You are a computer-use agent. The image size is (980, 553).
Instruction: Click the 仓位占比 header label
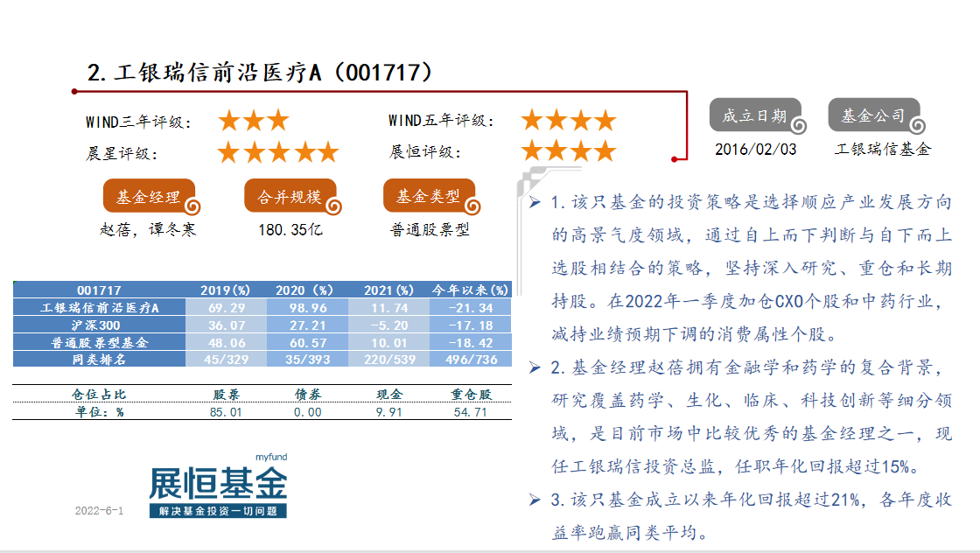tap(100, 395)
